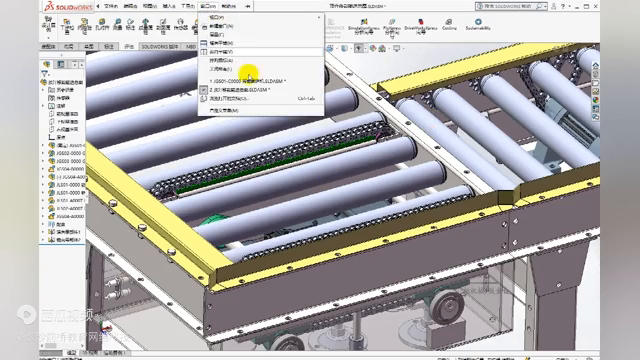
Task: Start SimulationXpress analysis wizard
Action: (x=364, y=26)
